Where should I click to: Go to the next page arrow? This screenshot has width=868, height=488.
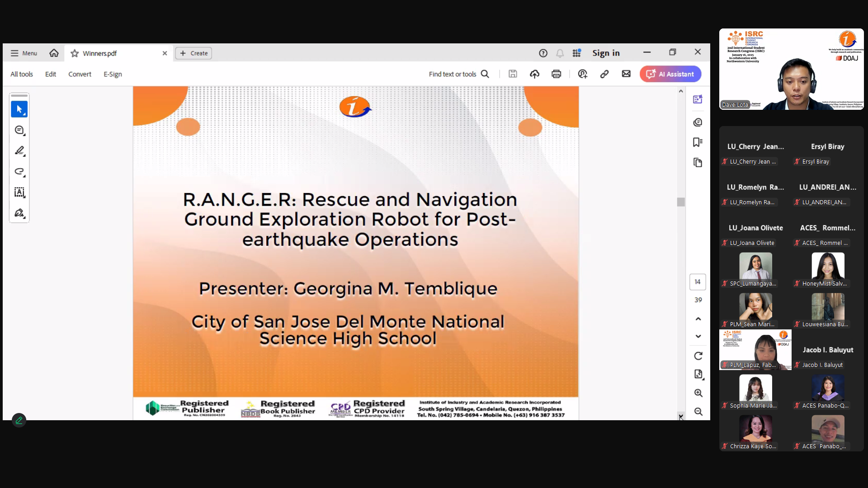coord(698,336)
